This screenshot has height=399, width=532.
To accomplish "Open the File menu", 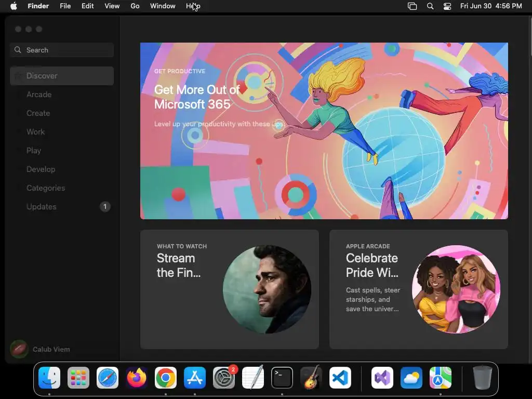I will coord(65,6).
